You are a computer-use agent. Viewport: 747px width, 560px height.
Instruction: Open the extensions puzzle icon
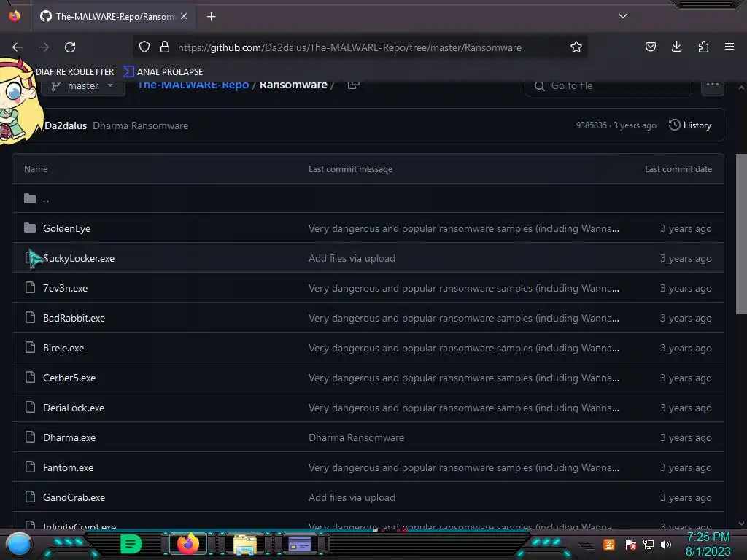[x=703, y=47]
